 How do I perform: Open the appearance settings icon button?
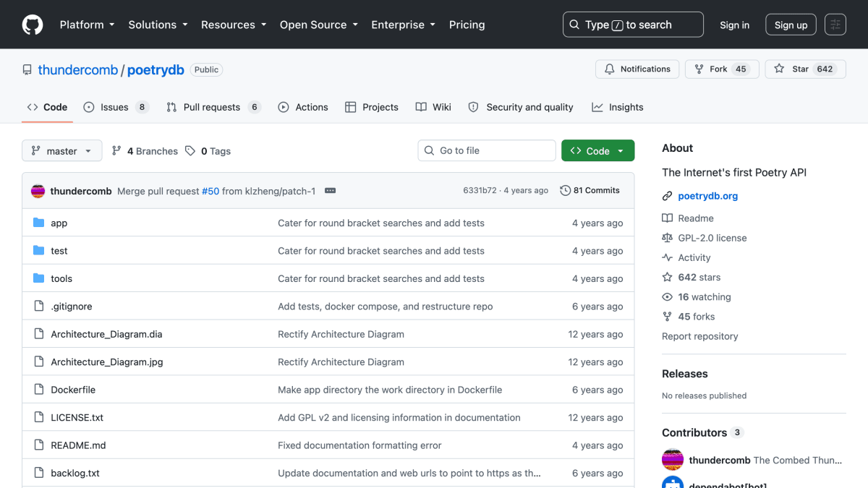(835, 25)
